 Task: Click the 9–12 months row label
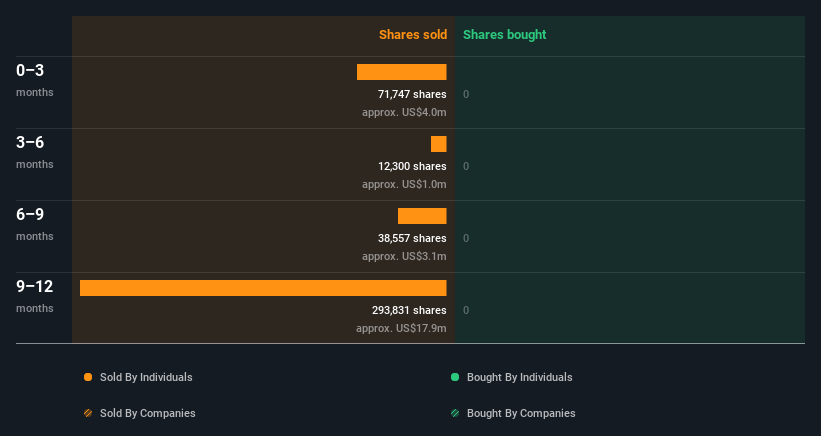35,296
